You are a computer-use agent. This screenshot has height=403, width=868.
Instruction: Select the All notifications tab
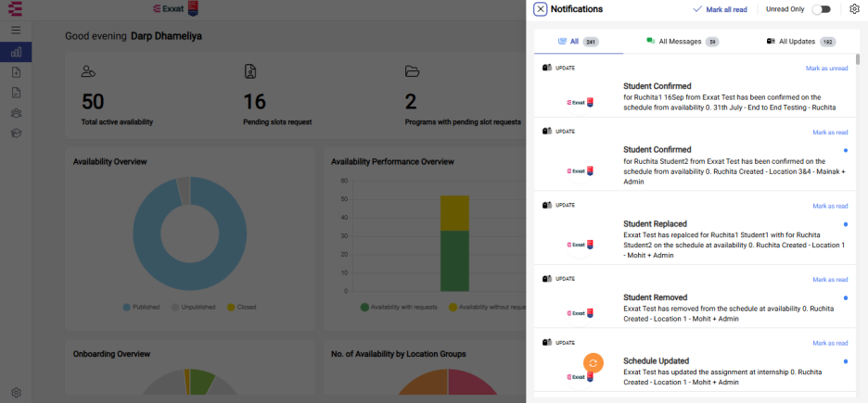click(x=579, y=42)
